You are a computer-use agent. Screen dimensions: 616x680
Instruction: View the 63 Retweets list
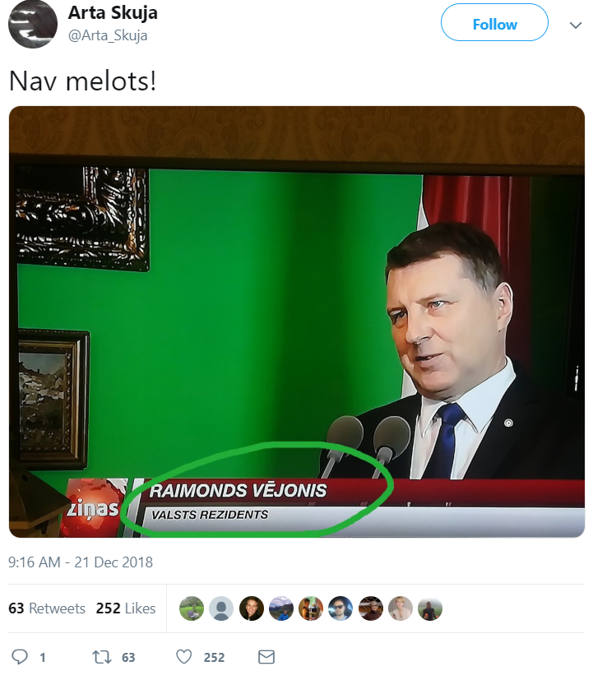pyautogui.click(x=47, y=608)
